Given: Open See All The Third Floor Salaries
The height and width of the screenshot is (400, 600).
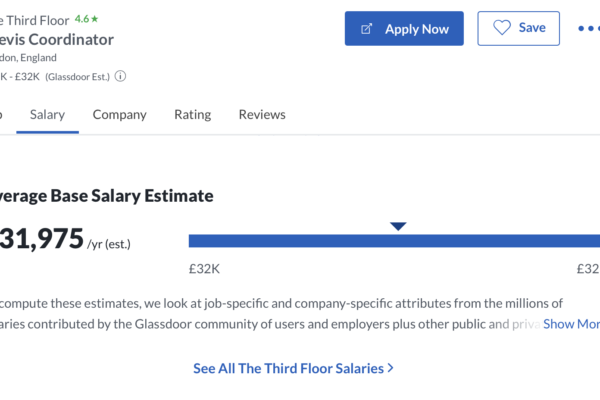Looking at the screenshot, I should click(x=293, y=368).
